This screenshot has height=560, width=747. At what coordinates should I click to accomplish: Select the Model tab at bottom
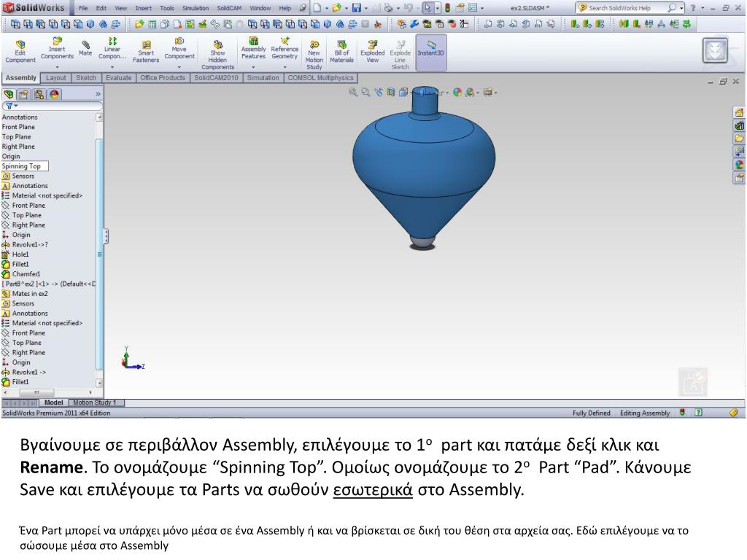pyautogui.click(x=53, y=402)
